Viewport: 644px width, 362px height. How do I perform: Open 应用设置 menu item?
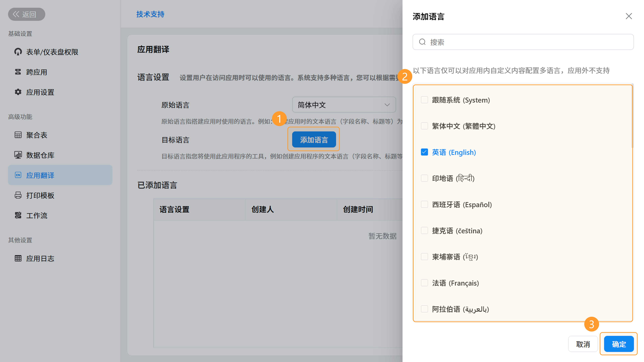[60, 92]
